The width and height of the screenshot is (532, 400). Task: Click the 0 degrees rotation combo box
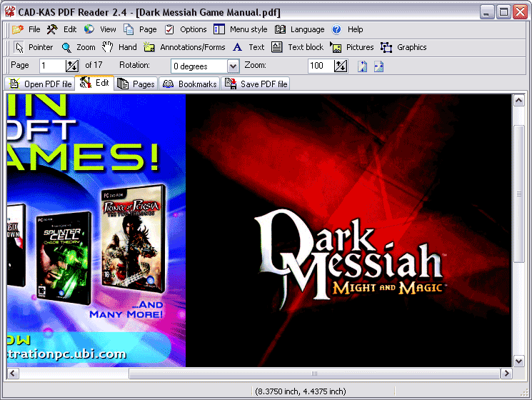[x=205, y=66]
